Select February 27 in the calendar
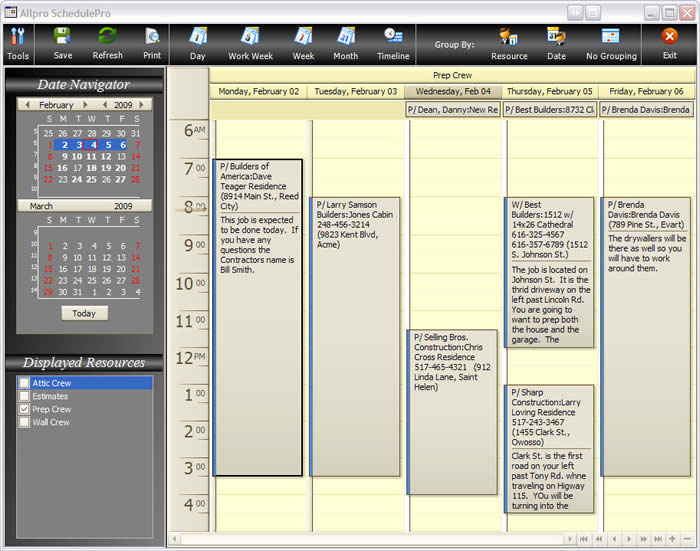Image resolution: width=700 pixels, height=551 pixels. pyautogui.click(x=121, y=179)
